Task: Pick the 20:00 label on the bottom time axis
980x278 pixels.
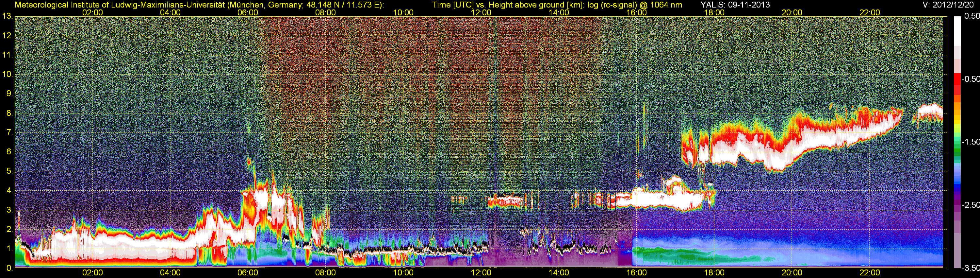Action: tap(792, 273)
